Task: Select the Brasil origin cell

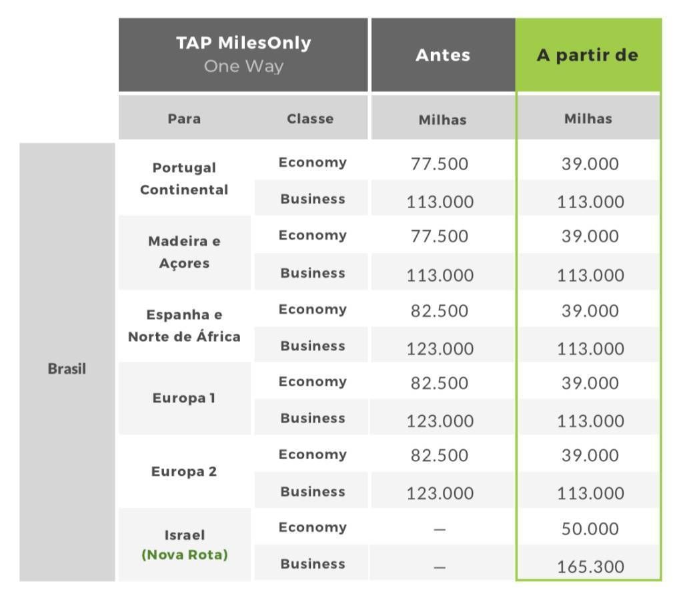Action: pos(67,362)
